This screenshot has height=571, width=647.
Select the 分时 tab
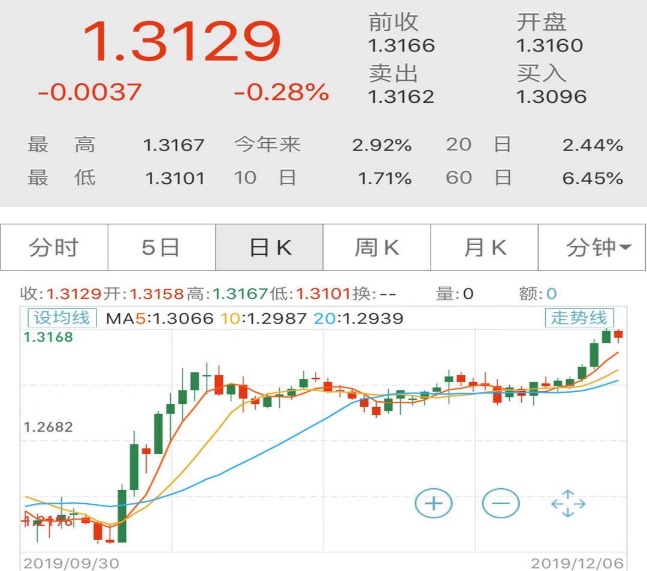click(x=54, y=248)
